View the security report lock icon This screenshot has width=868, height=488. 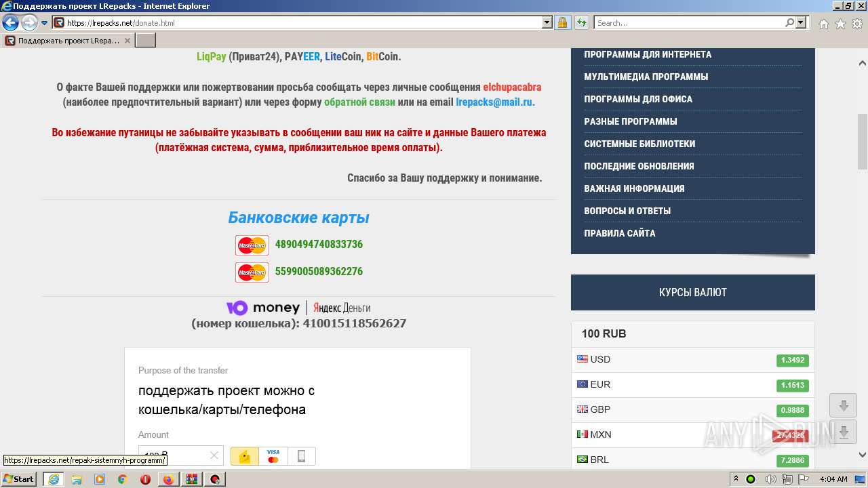[x=562, y=22]
